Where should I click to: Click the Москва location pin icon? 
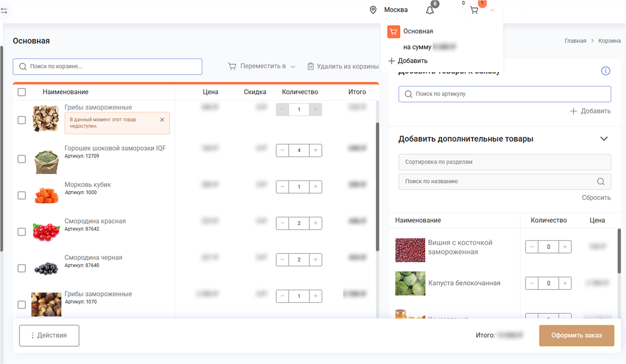[x=373, y=10]
